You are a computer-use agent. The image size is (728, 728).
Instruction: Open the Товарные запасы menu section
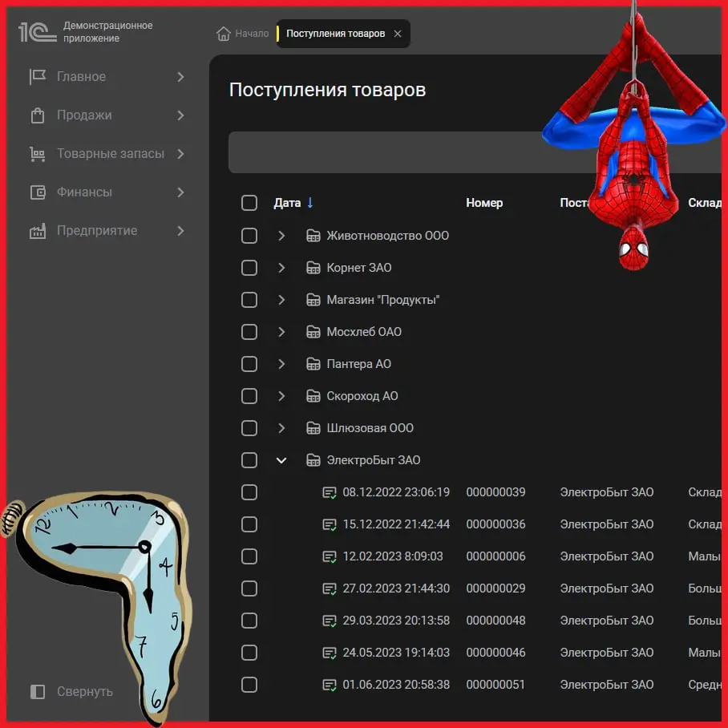click(107, 154)
